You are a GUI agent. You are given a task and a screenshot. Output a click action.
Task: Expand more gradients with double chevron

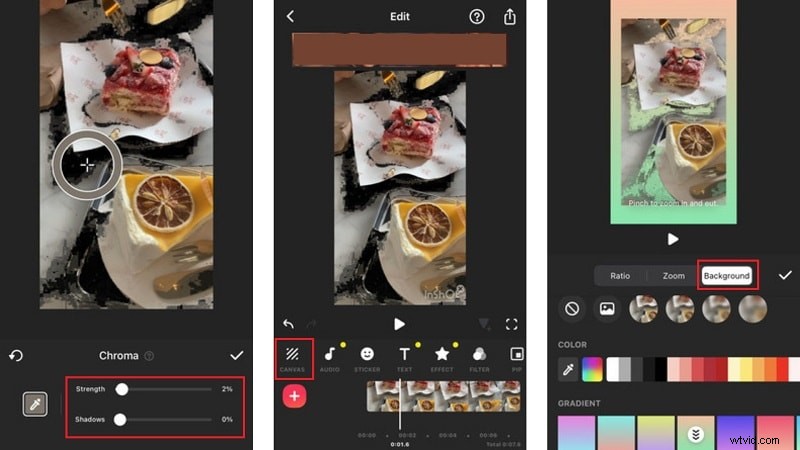692,434
